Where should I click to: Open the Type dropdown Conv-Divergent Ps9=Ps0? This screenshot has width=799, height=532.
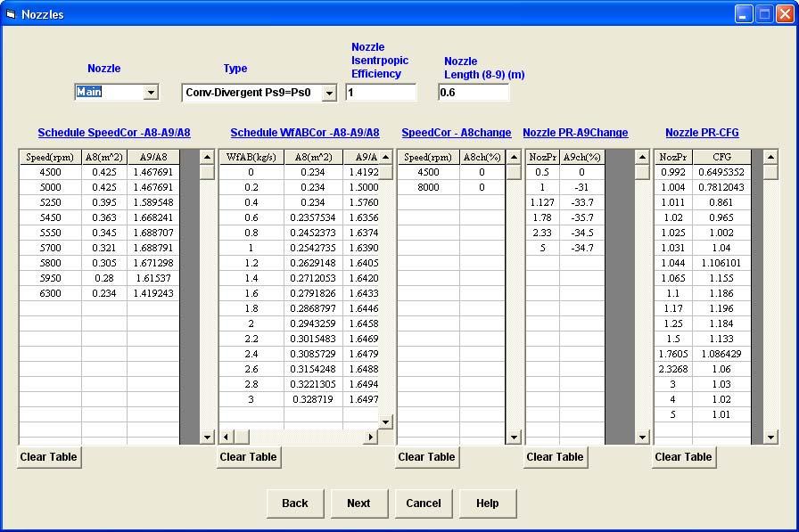pos(329,94)
